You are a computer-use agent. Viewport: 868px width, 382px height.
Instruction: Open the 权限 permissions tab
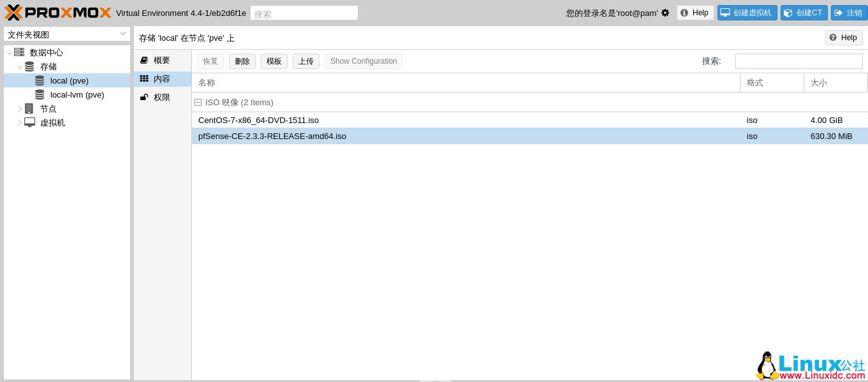coord(163,97)
